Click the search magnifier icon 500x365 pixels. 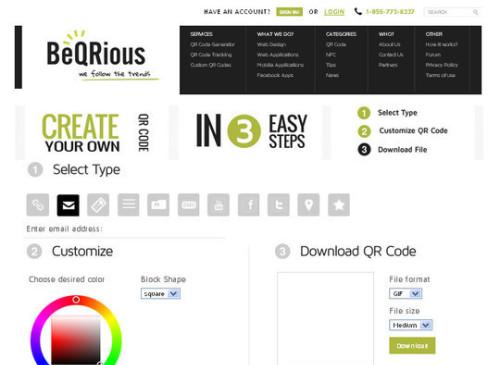[x=475, y=12]
